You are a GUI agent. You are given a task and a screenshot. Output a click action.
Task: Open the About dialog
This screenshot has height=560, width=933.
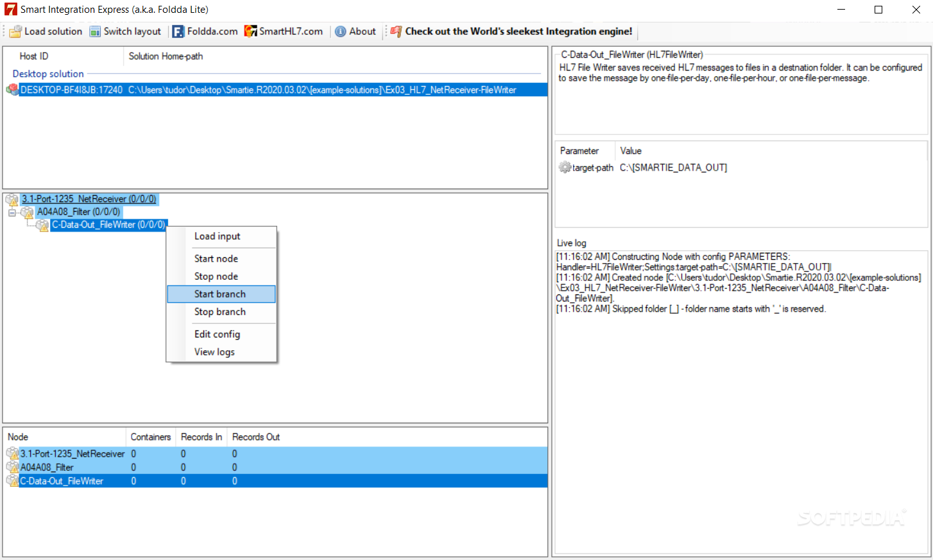pyautogui.click(x=355, y=31)
